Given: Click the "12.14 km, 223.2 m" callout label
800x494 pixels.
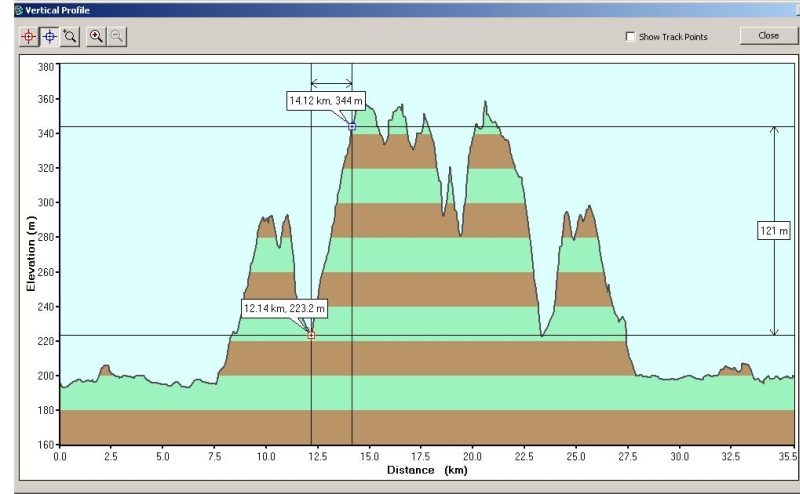Looking at the screenshot, I should click(284, 309).
